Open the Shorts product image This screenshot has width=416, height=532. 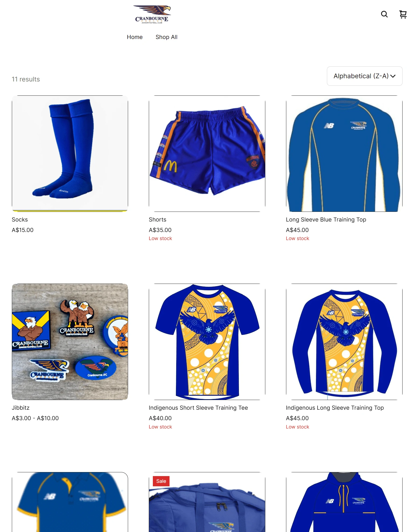click(207, 153)
